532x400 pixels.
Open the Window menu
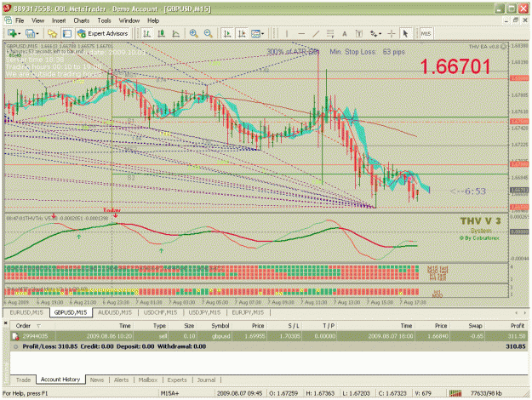pos(129,20)
